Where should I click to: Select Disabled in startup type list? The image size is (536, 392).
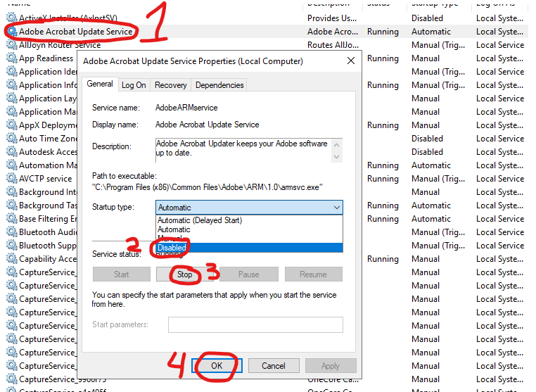click(249, 248)
